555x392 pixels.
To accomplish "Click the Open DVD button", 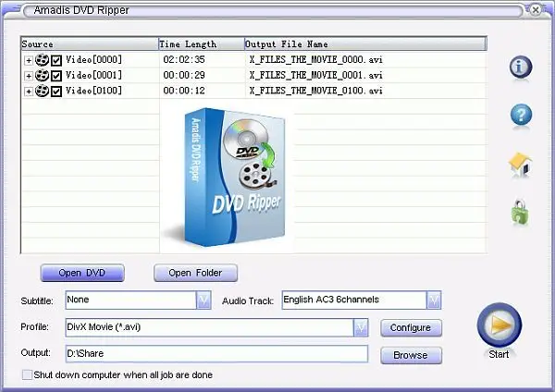I will coord(82,273).
